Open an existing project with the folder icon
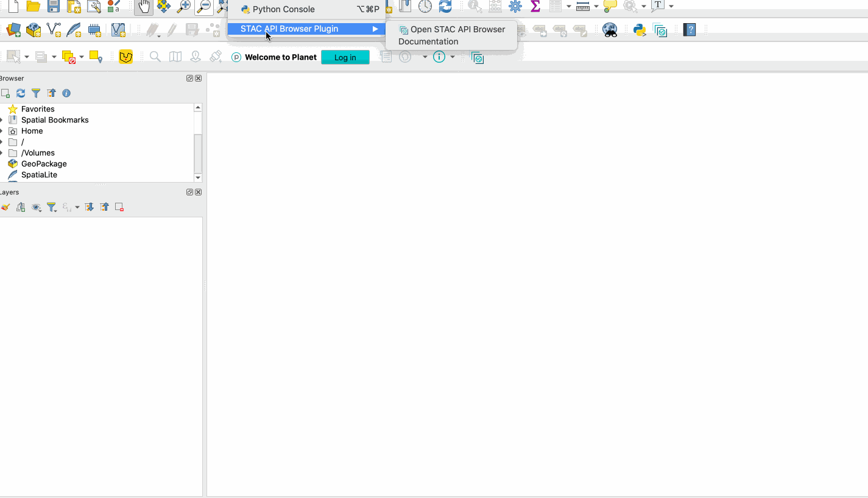Image resolution: width=868 pixels, height=498 pixels. point(33,7)
